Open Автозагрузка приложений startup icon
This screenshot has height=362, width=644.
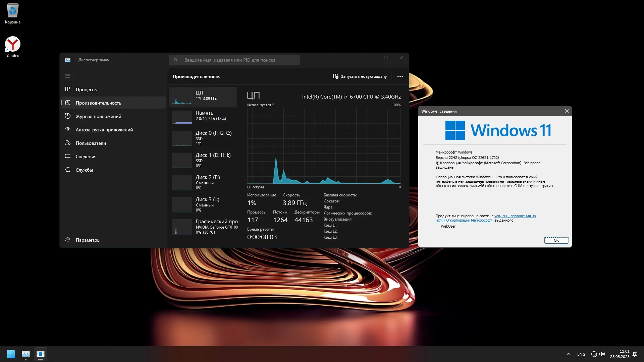click(68, 129)
